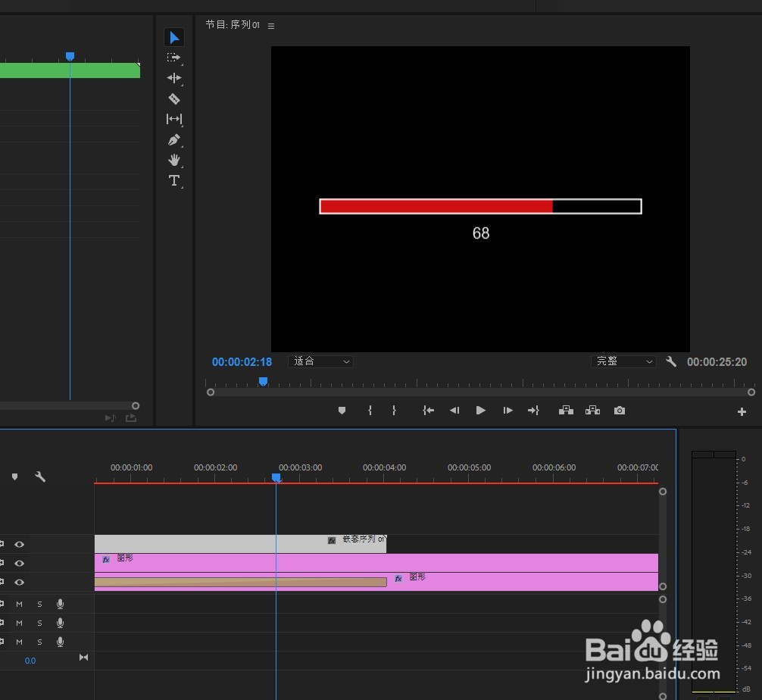This screenshot has width=762, height=700.
Task: Click the left handle of the monitor zoom bar
Action: [x=211, y=392]
